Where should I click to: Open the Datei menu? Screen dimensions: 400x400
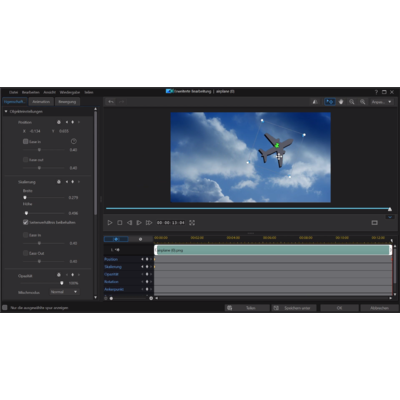tap(13, 92)
